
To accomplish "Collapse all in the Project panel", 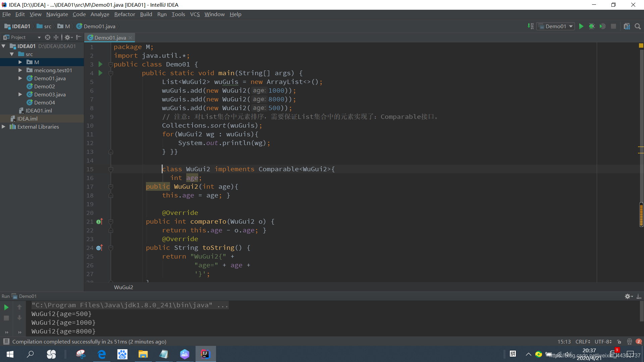I will (56, 37).
